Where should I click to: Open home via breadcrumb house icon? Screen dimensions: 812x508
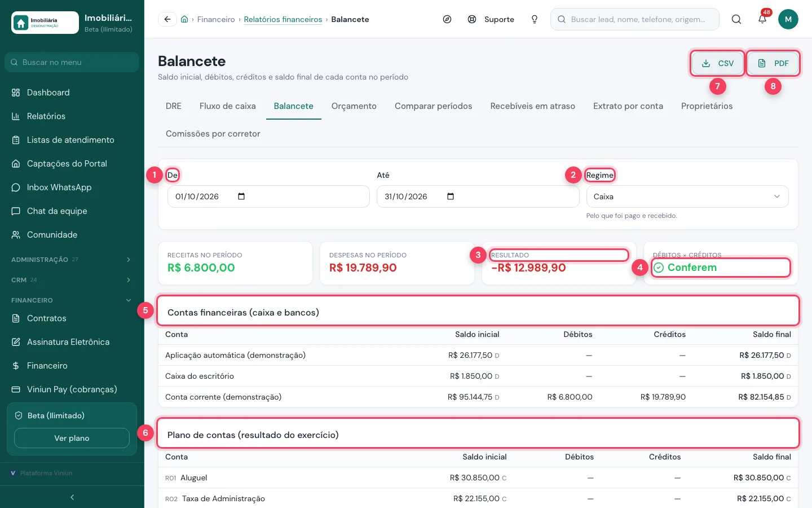coord(184,19)
